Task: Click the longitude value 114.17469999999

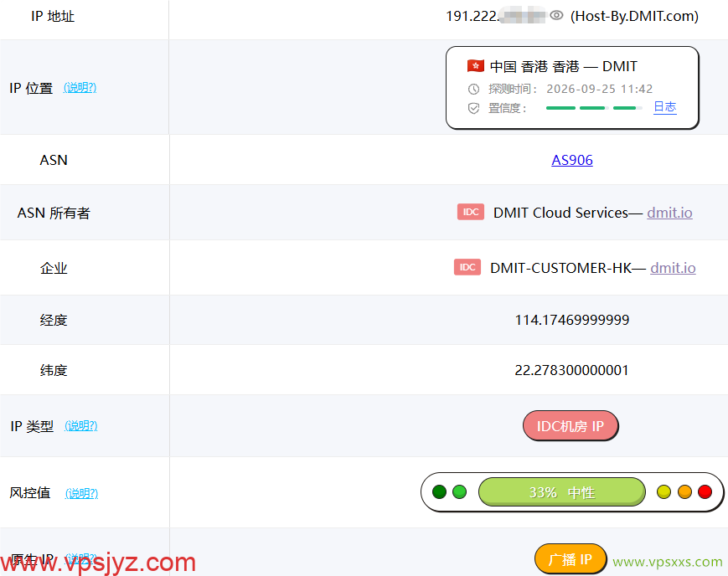Action: click(x=572, y=320)
